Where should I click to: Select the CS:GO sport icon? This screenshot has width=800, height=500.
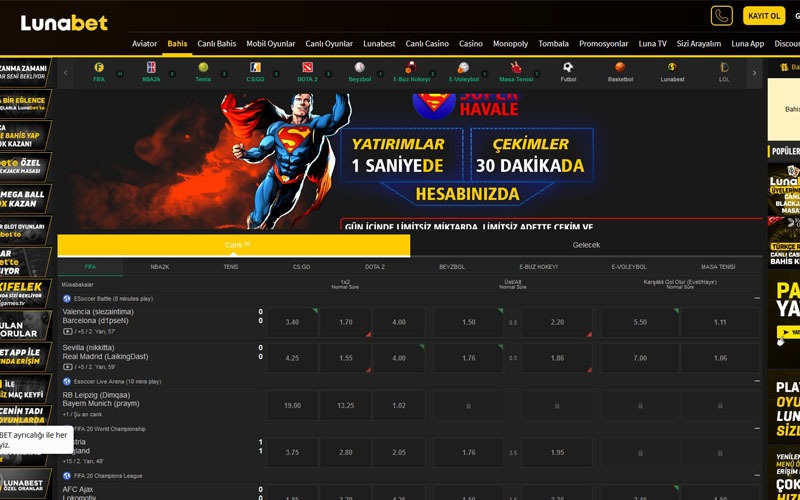[255, 67]
